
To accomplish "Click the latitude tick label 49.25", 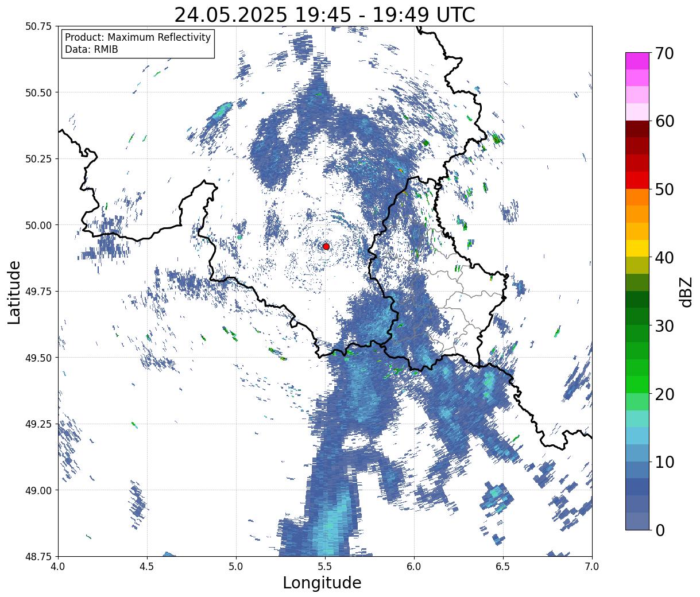I will [x=38, y=424].
